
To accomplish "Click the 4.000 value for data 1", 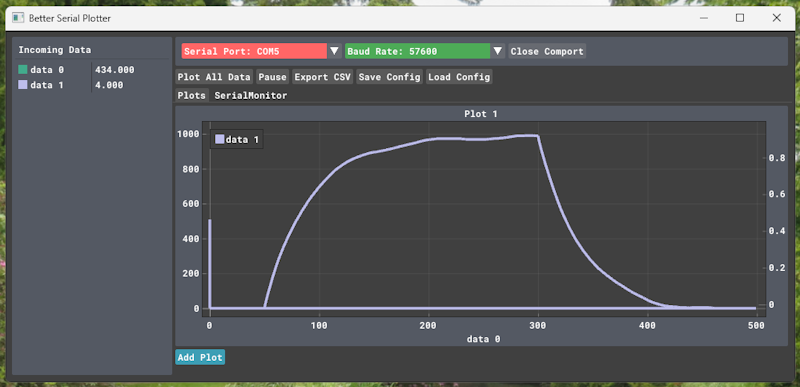I will (109, 85).
